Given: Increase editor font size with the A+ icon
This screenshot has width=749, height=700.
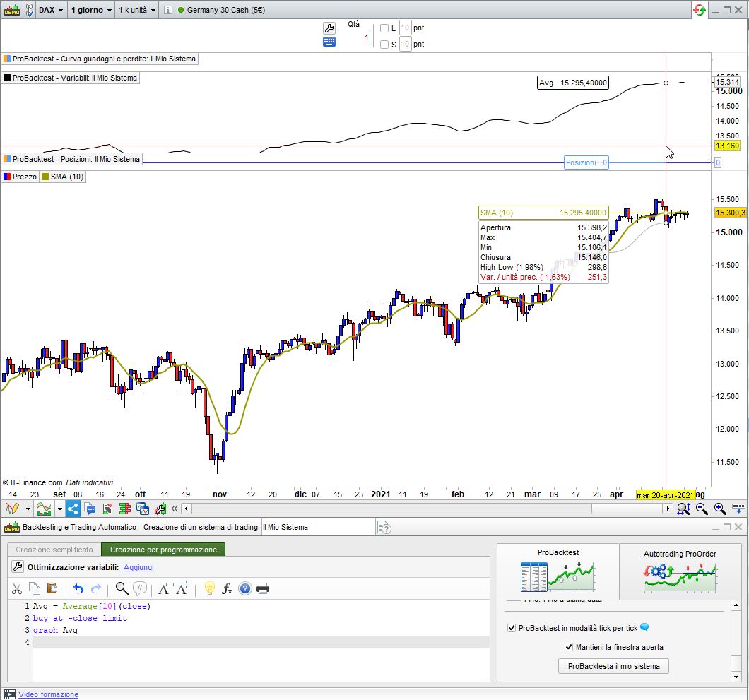Looking at the screenshot, I should (184, 588).
